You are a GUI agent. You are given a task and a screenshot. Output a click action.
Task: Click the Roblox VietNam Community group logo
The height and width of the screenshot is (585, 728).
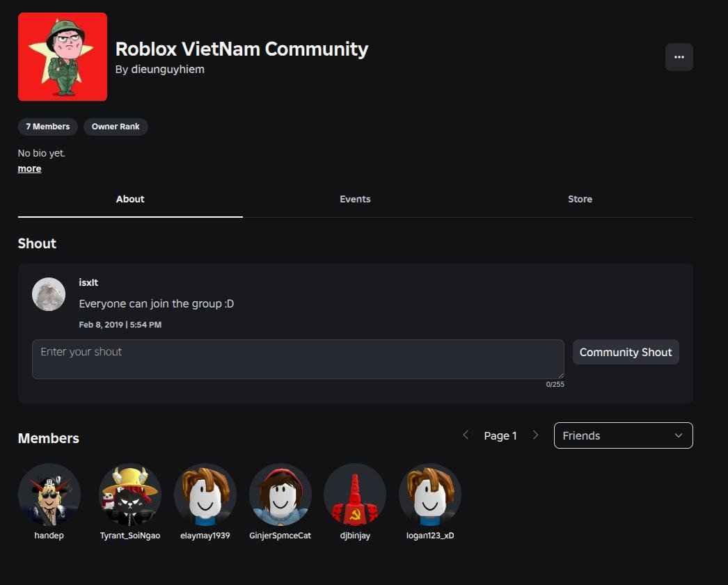point(63,56)
